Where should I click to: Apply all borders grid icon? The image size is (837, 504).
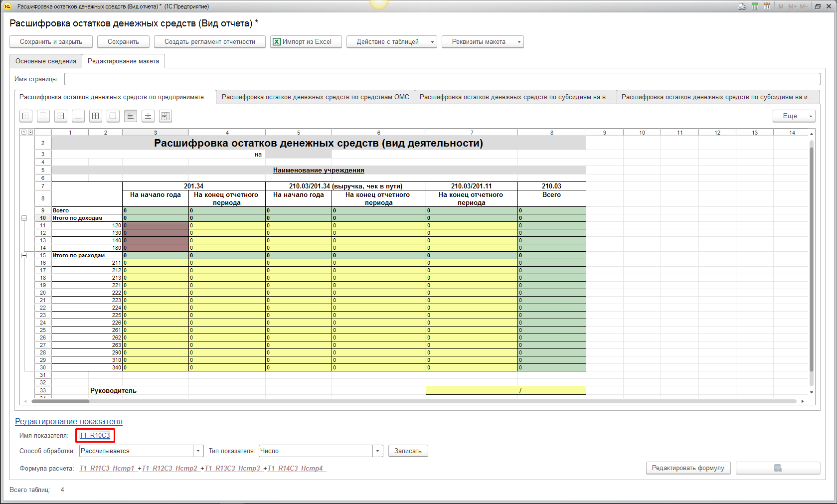[x=96, y=116]
